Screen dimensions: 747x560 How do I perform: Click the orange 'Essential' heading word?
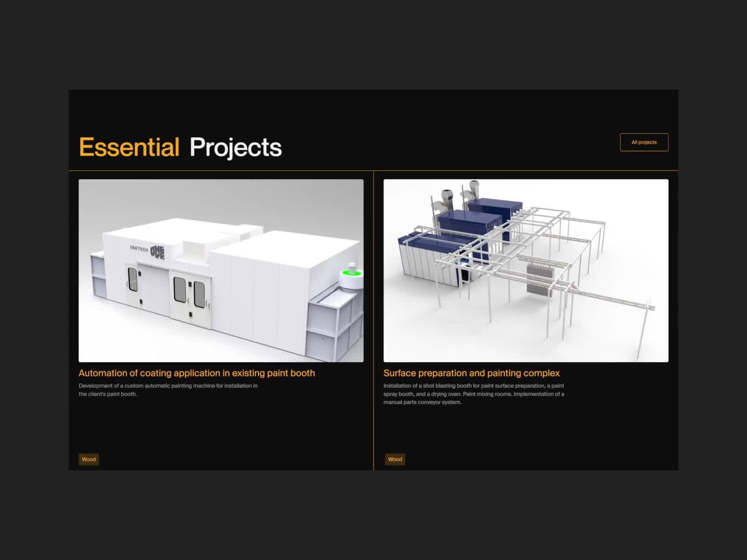(x=129, y=147)
